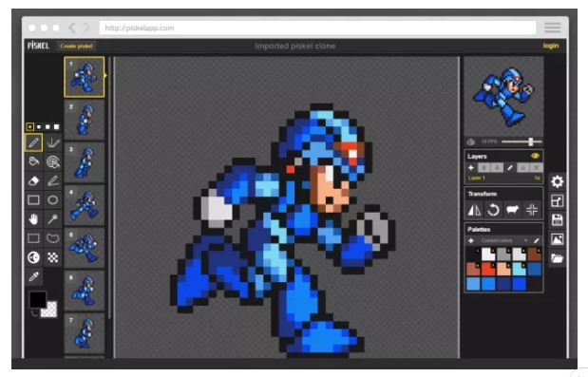The height and width of the screenshot is (377, 588).
Task: Select the Paint bucket tool
Action: 33,161
